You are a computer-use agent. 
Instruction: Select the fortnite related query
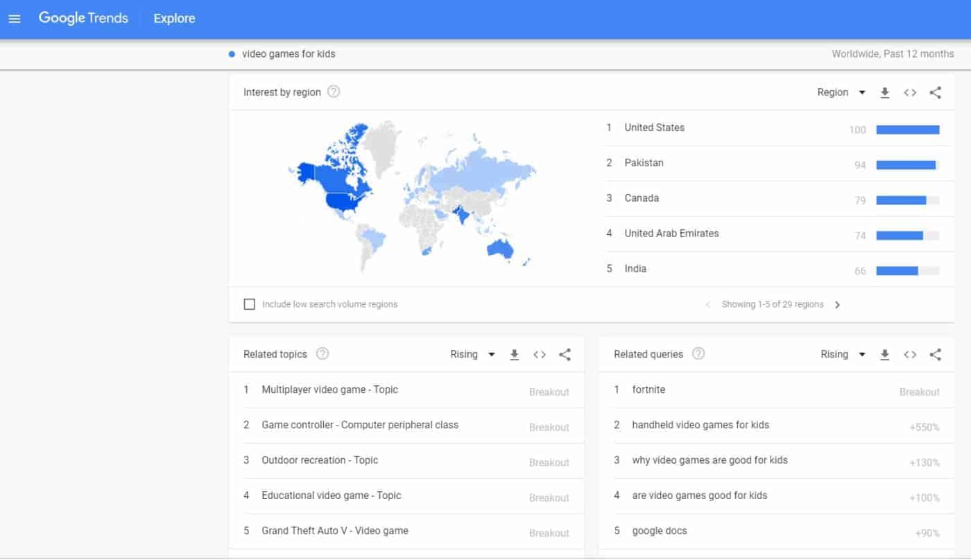click(648, 390)
